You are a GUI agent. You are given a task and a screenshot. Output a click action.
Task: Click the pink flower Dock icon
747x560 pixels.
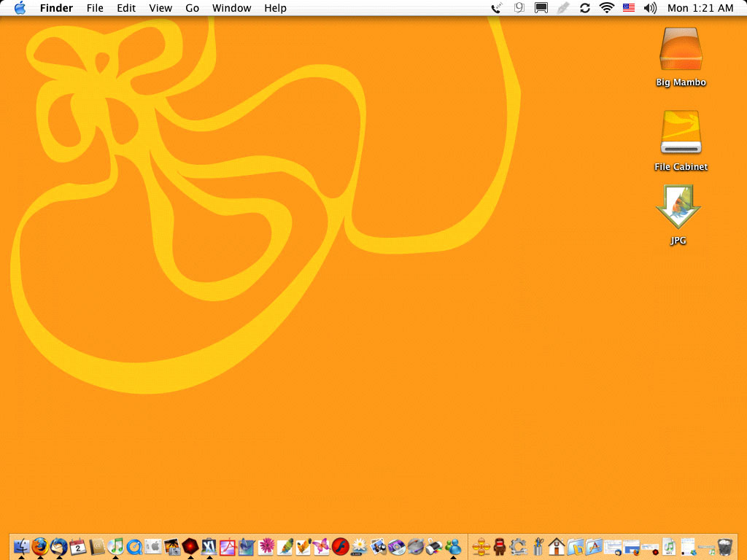(266, 546)
